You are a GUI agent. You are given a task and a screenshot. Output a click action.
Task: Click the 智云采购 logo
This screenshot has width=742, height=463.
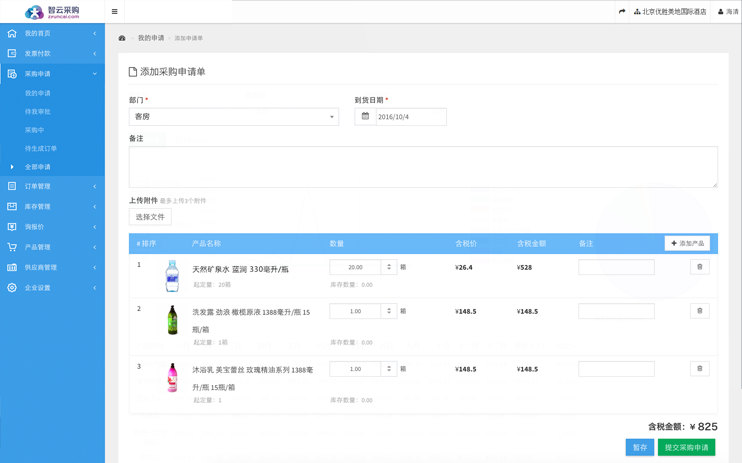click(52, 12)
